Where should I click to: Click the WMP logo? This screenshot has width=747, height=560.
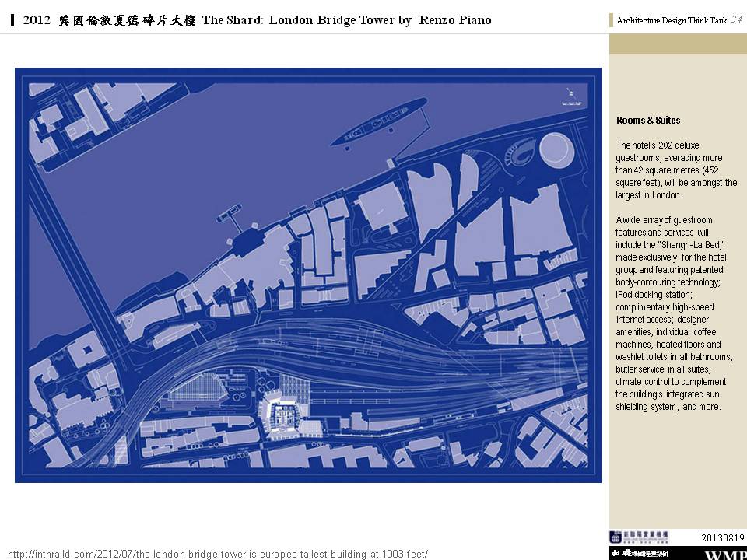(724, 555)
